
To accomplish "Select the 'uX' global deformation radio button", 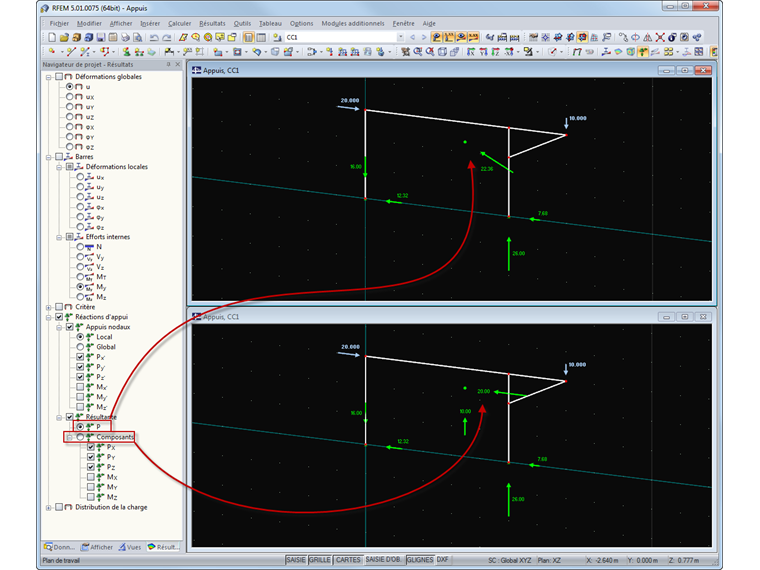I will [69, 96].
